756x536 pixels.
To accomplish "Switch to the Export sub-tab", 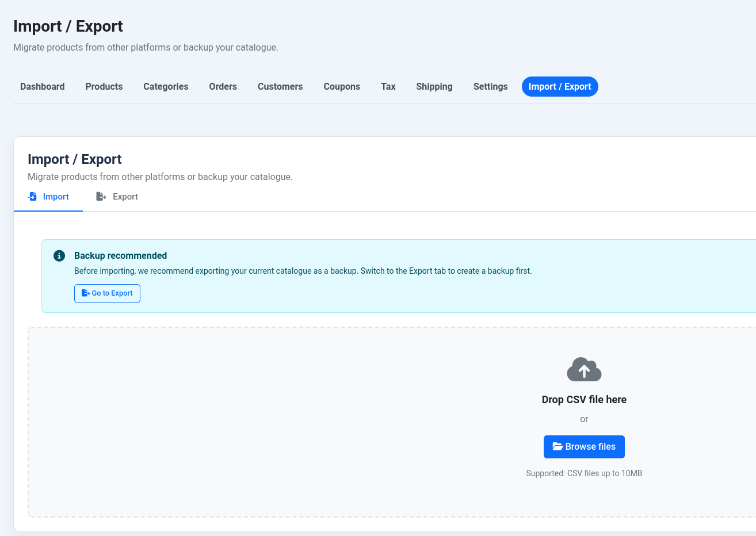I will click(117, 197).
